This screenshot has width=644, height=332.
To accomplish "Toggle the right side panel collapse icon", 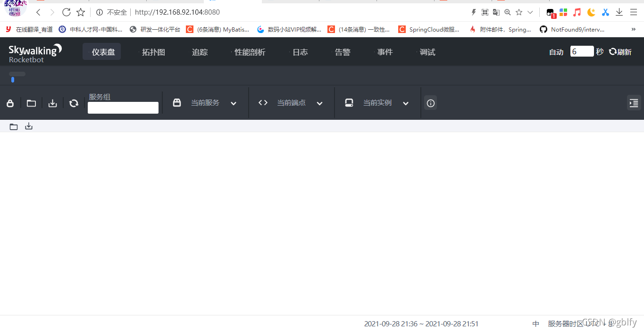I will 634,103.
